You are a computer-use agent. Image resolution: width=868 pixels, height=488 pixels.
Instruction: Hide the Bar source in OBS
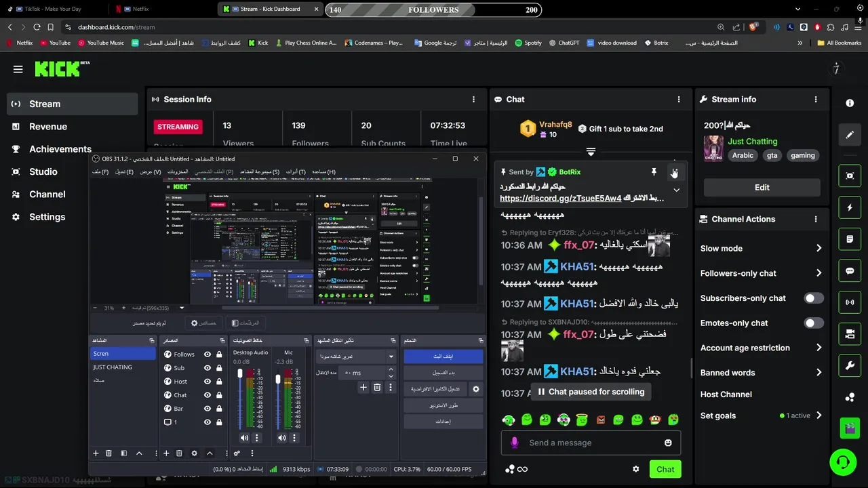[x=208, y=409]
